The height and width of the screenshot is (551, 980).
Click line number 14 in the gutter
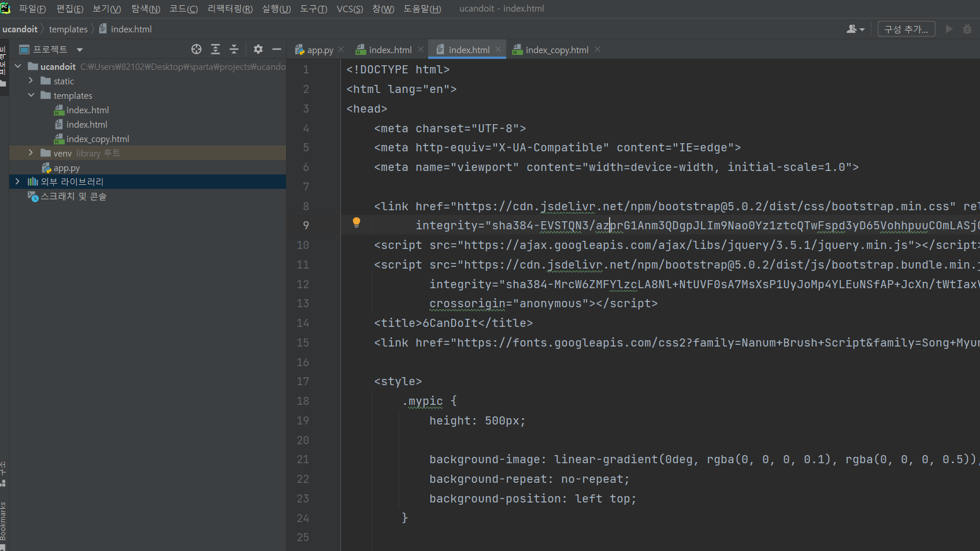click(x=303, y=323)
